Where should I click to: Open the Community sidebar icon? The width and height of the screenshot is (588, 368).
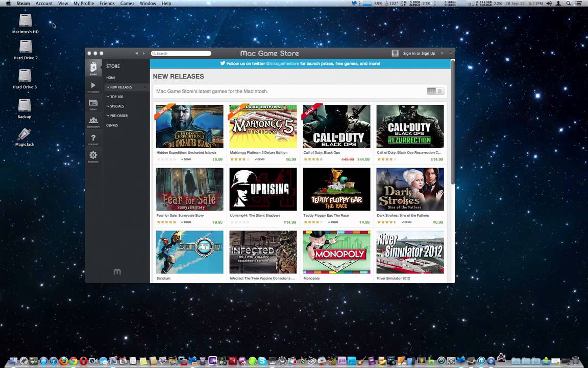point(93,122)
